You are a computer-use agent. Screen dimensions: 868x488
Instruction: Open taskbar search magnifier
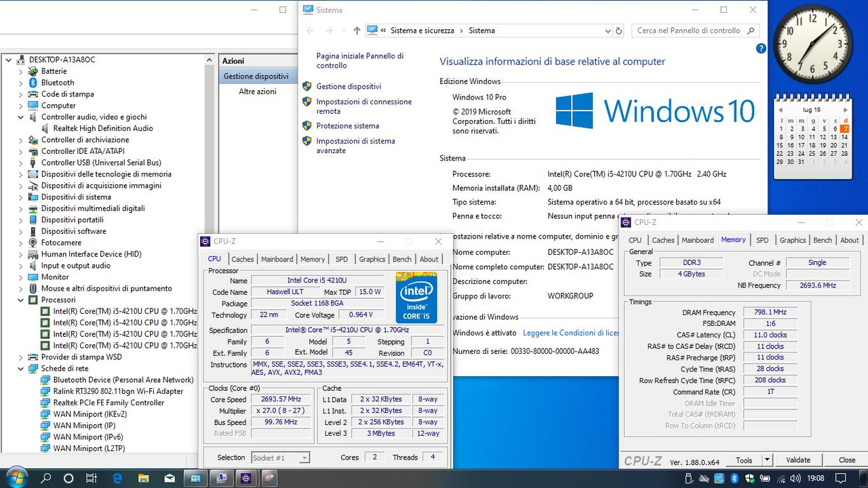pos(46,479)
